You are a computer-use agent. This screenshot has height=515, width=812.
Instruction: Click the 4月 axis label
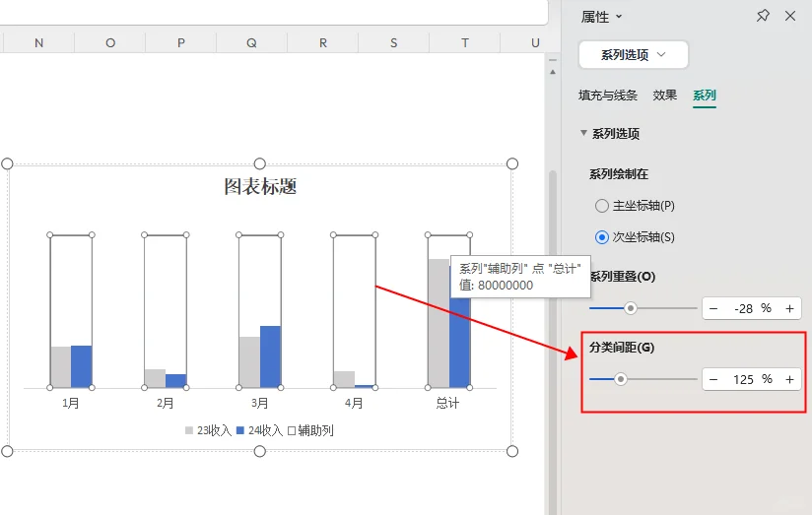point(354,403)
